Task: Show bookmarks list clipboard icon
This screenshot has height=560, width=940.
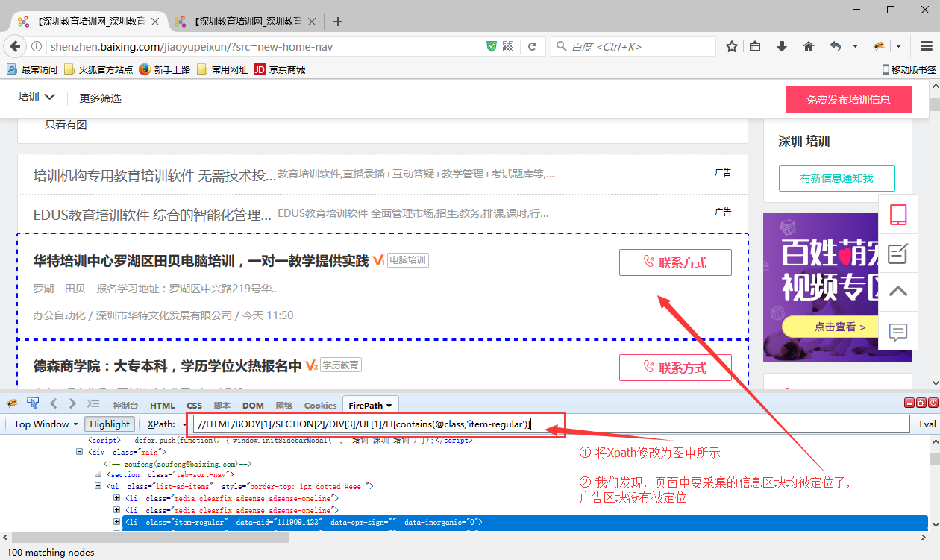Action: [755, 46]
